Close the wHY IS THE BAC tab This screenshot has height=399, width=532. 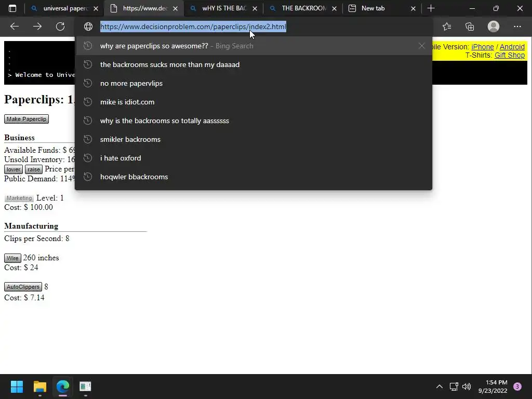click(255, 9)
